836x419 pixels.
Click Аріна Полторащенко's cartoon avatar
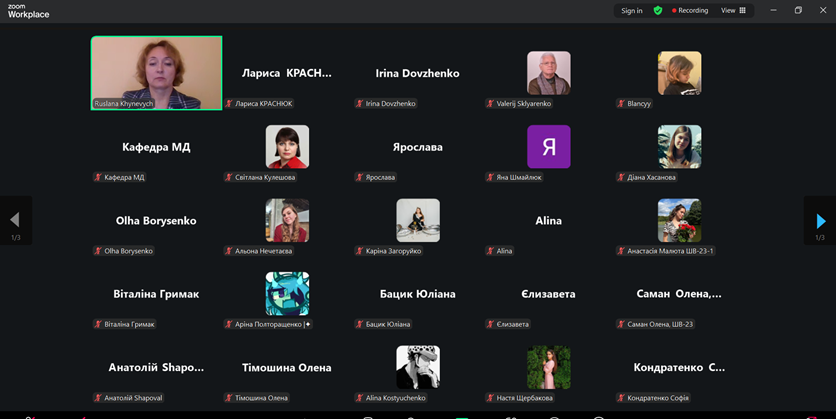287,294
